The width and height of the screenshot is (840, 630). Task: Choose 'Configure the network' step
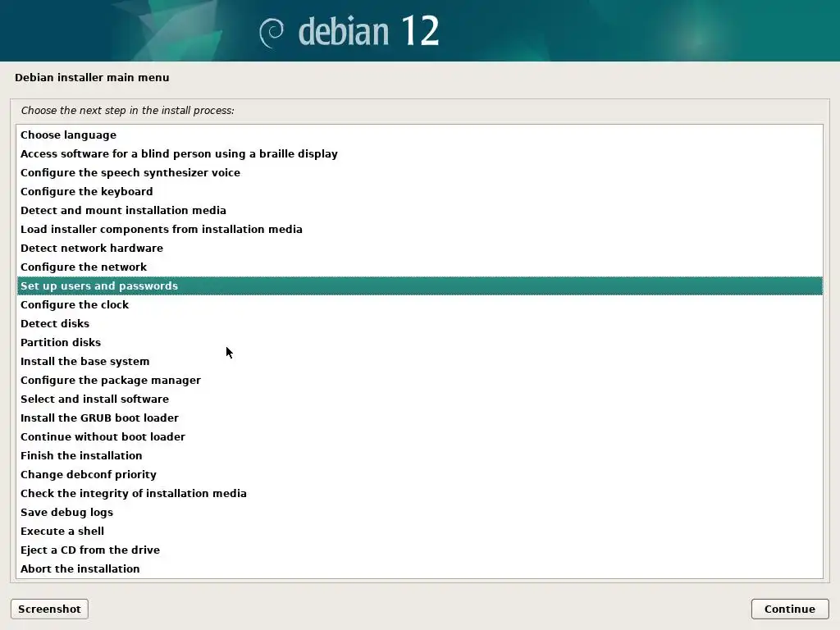419,267
